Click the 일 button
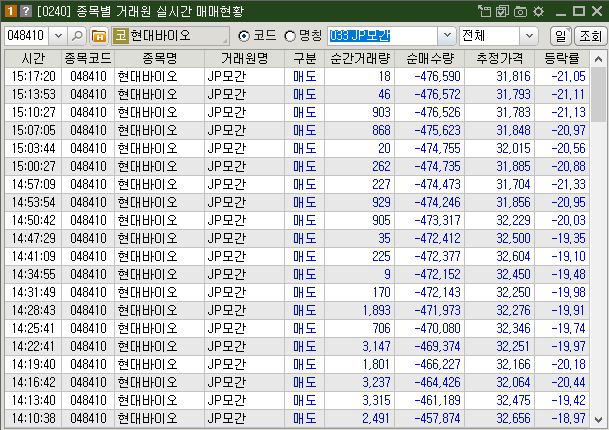 [x=561, y=36]
